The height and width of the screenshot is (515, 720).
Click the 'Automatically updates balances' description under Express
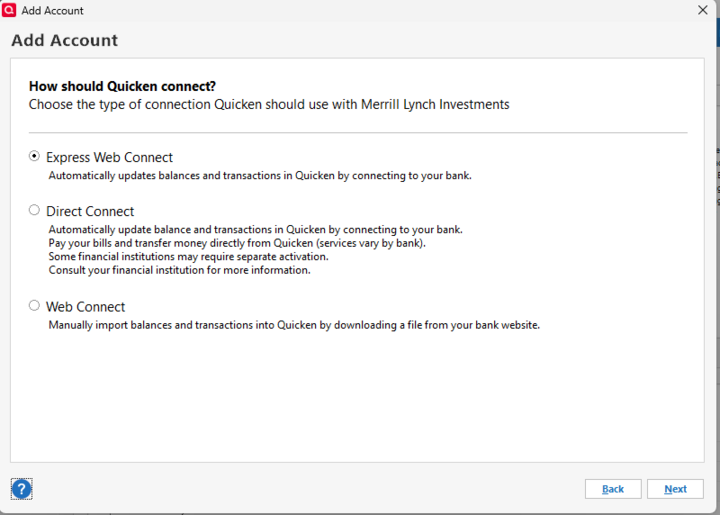point(260,176)
